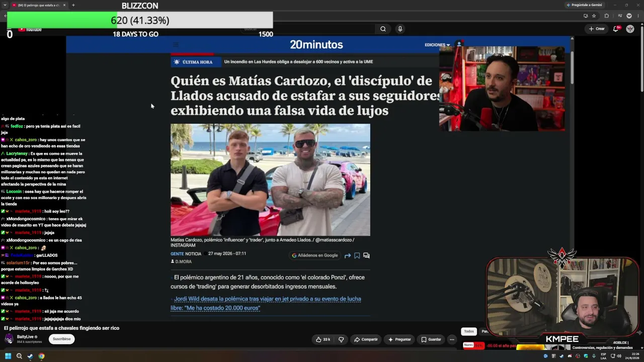The width and height of the screenshot is (644, 362).
Task: Open the BaityLive channel avatar
Action: pos(9,339)
